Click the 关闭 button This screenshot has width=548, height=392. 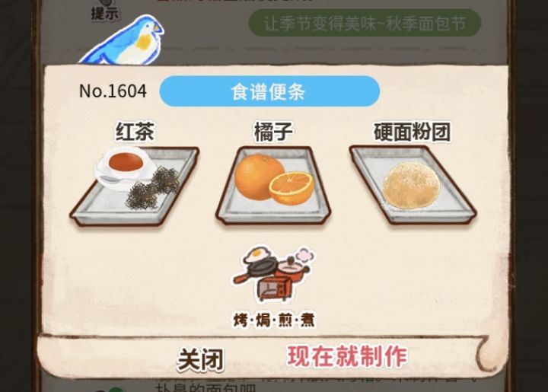(x=201, y=360)
